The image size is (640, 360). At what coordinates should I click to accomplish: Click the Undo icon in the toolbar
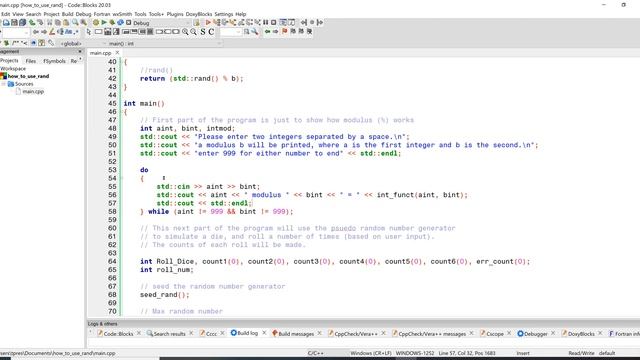[x=32, y=22]
